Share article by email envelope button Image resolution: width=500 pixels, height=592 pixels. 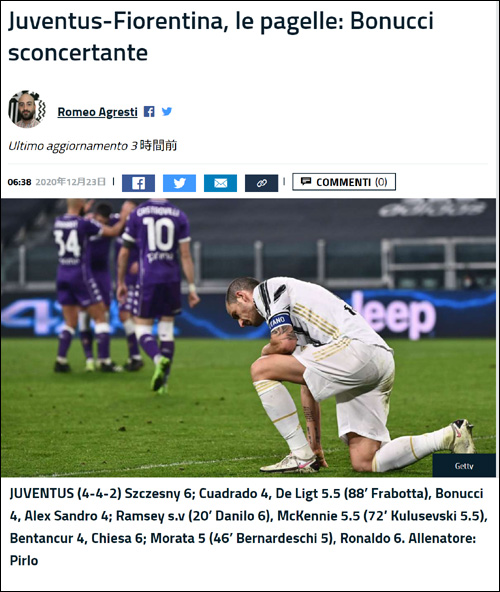221,183
